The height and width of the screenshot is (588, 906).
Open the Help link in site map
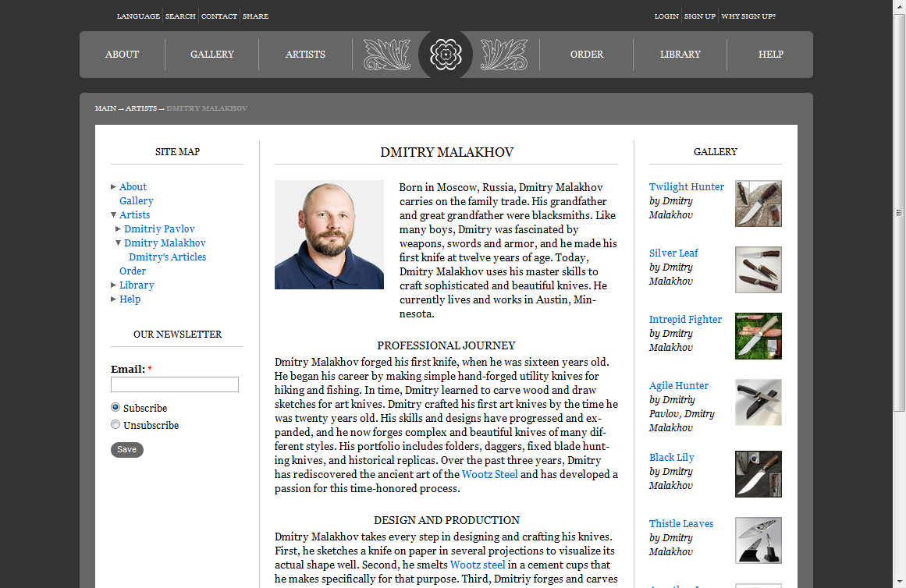pos(130,299)
